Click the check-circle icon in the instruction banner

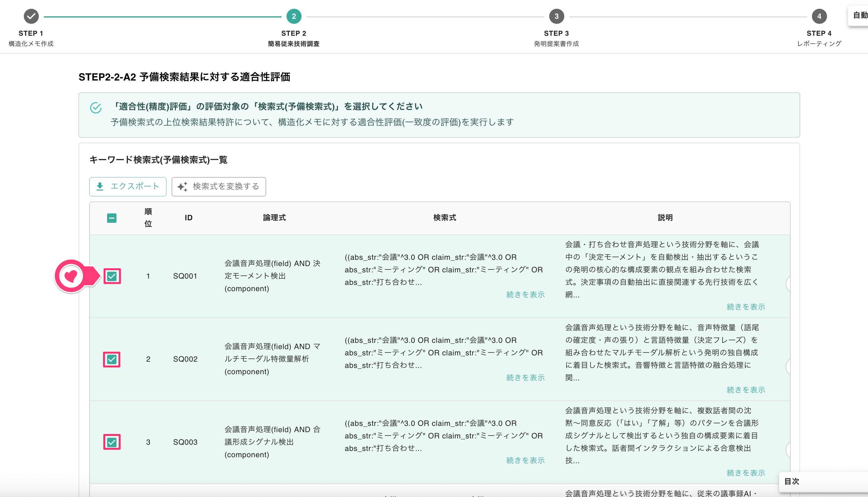coord(96,107)
